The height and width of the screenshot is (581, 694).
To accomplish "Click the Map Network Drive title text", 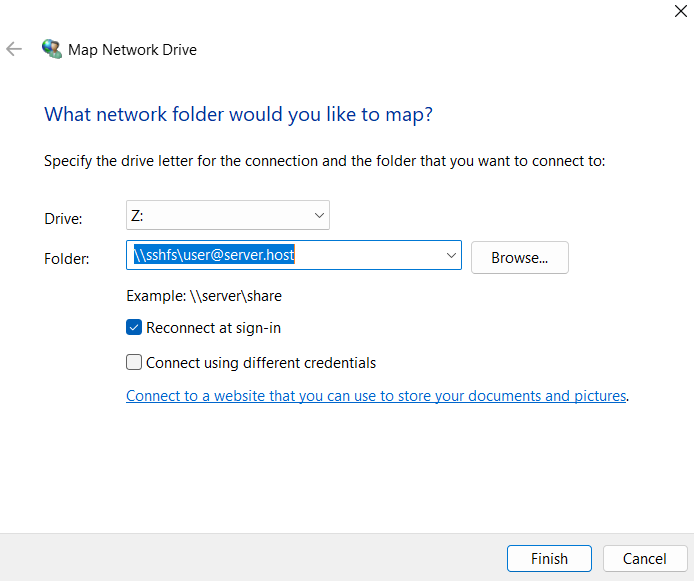I will tap(132, 50).
